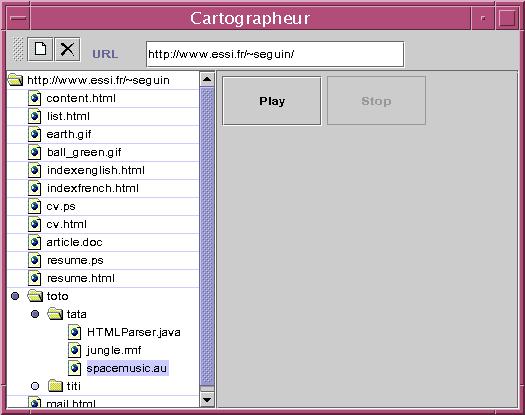Click the Play button
The height and width of the screenshot is (415, 525).
(272, 101)
